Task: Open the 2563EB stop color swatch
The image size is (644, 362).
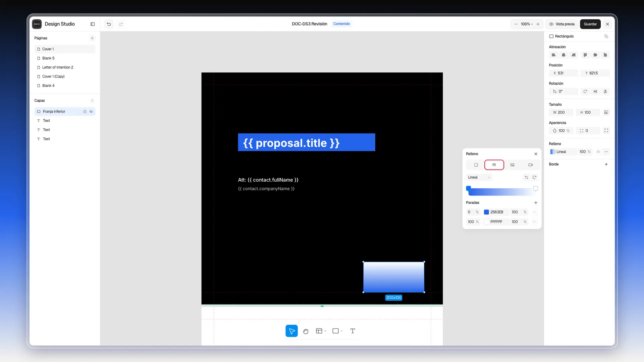Action: click(x=486, y=212)
